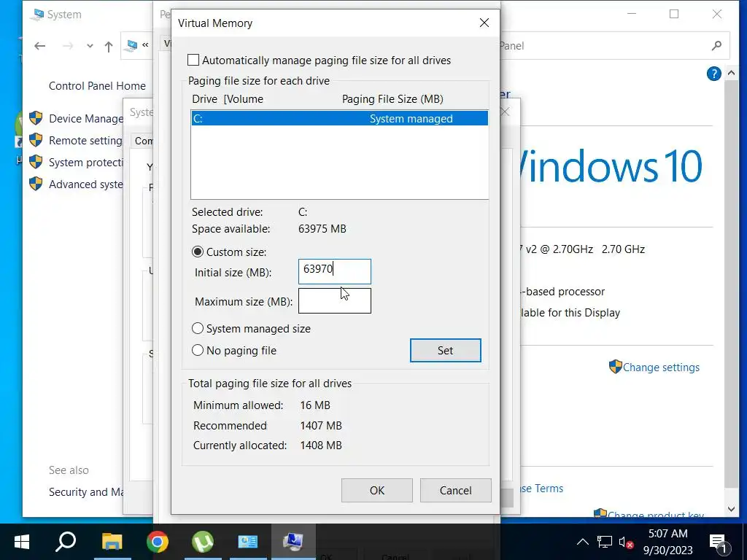Launch Google Chrome from taskbar
The width and height of the screenshot is (747, 560).
coord(158,542)
